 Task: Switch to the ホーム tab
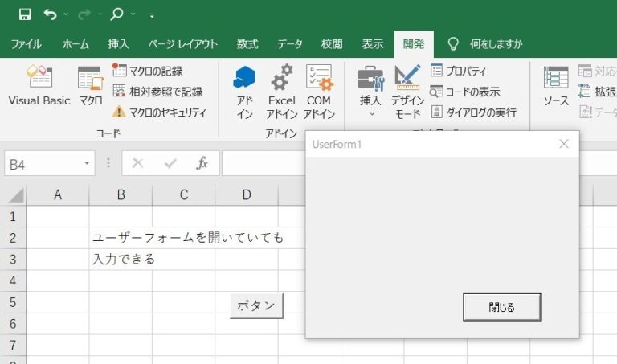(76, 43)
